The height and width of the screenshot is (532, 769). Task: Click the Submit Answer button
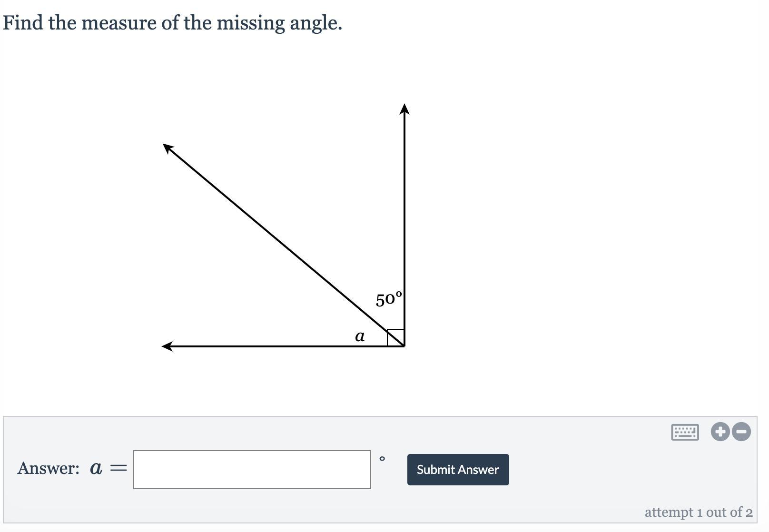coord(458,470)
